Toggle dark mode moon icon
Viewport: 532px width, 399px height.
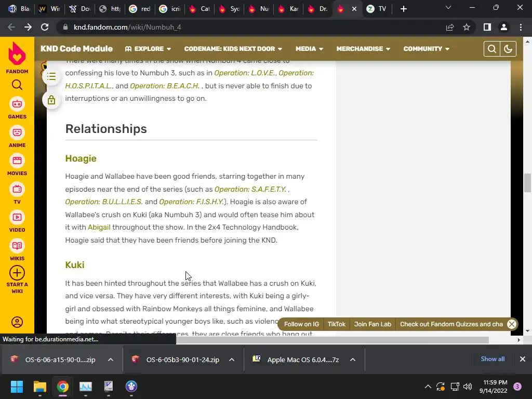point(508,49)
